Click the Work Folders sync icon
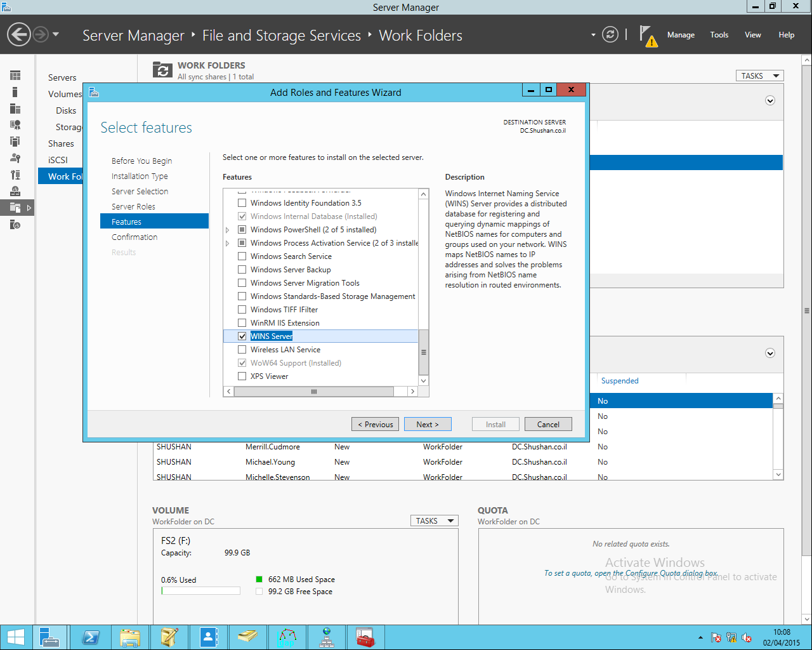The height and width of the screenshot is (650, 812). (x=163, y=70)
